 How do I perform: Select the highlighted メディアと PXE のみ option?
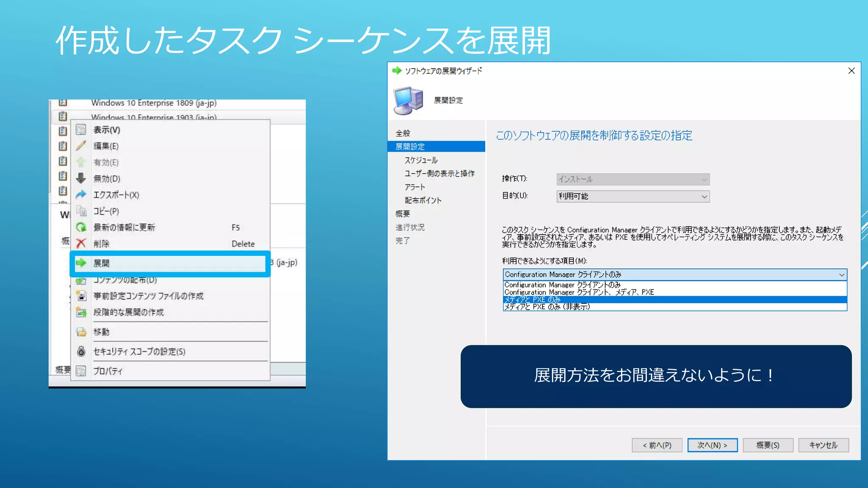coord(675,299)
